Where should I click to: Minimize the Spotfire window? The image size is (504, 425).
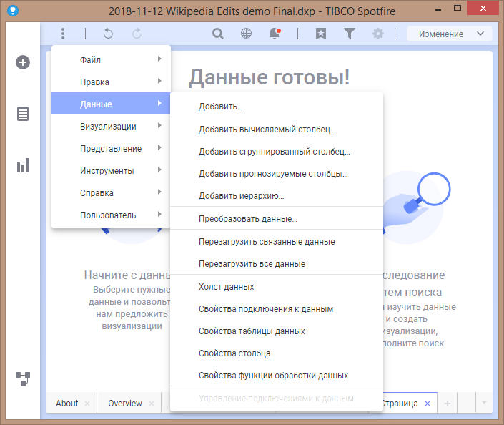438,10
